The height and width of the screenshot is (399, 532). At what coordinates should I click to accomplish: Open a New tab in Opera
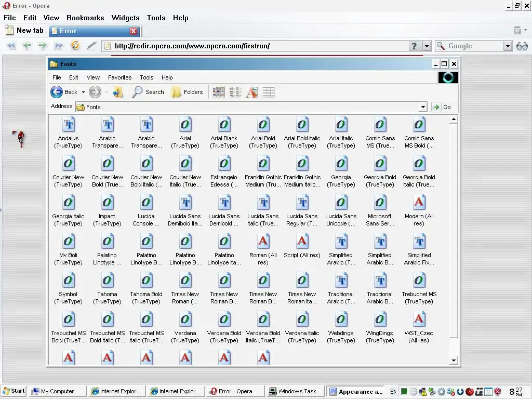[25, 30]
